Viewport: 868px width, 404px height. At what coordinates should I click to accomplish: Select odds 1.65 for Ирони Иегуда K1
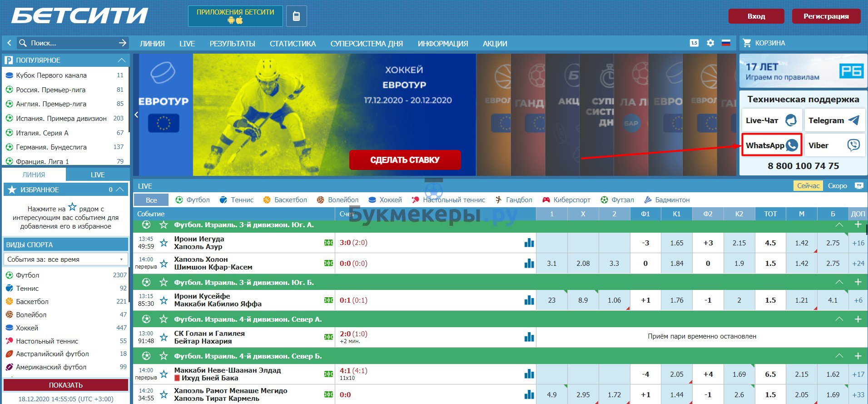[x=676, y=243]
